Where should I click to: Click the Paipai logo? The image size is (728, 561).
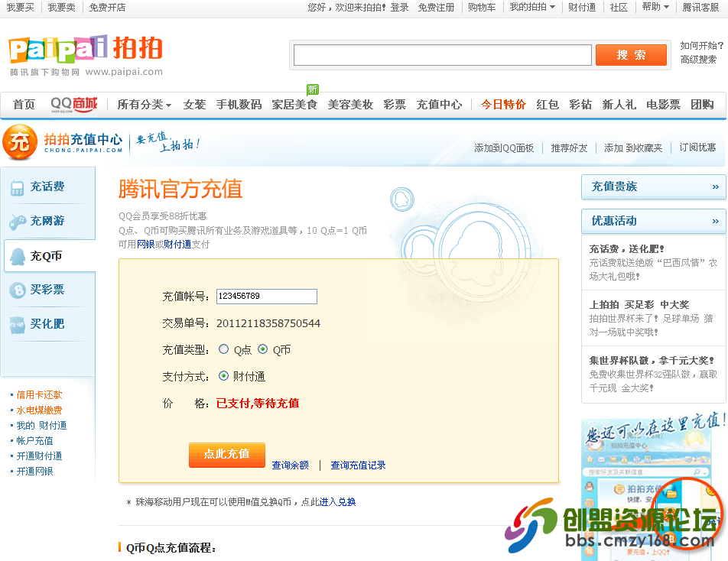click(86, 55)
